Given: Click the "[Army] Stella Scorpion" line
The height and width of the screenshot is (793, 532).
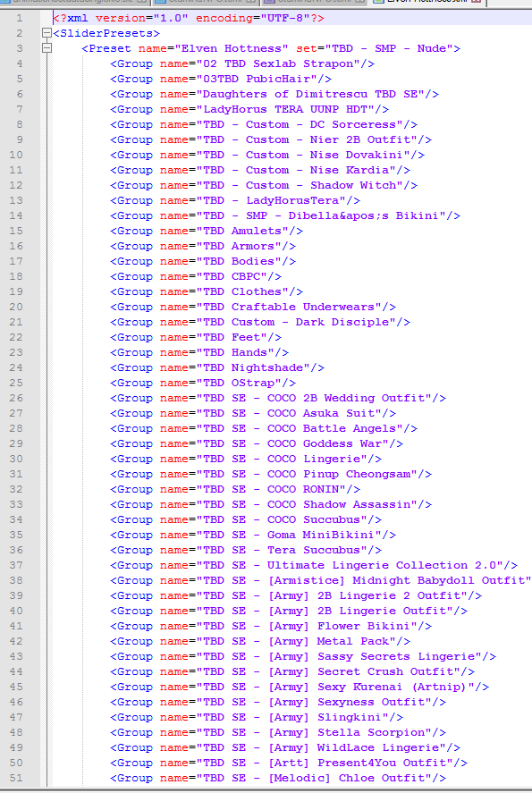Looking at the screenshot, I should (x=278, y=731).
